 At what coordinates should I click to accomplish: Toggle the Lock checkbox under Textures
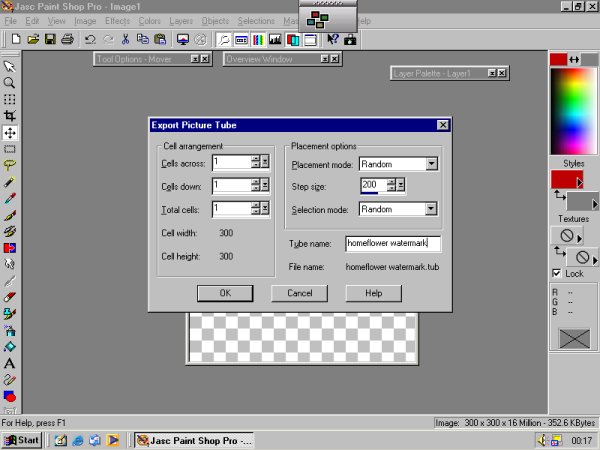(x=556, y=273)
